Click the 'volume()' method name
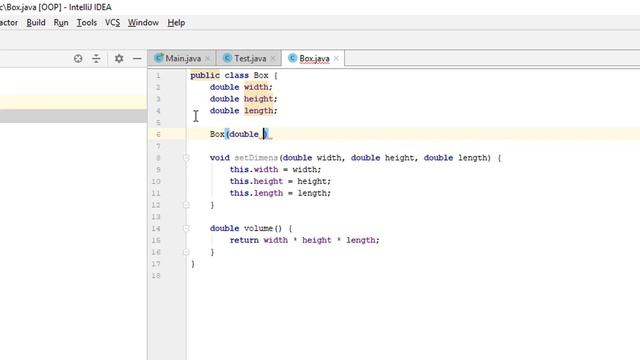The image size is (640, 360). pos(263,228)
